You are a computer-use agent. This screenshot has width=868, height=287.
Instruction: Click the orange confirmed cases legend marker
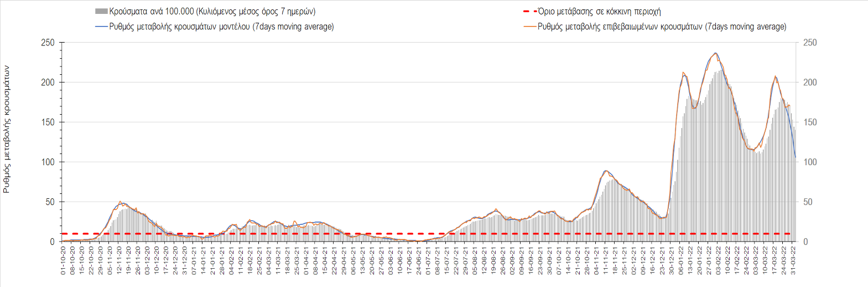(530, 27)
